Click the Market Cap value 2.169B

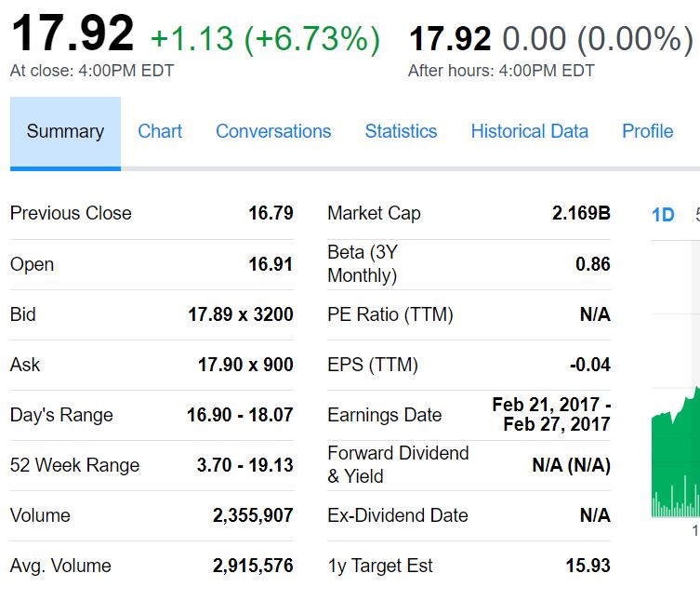[x=581, y=213]
